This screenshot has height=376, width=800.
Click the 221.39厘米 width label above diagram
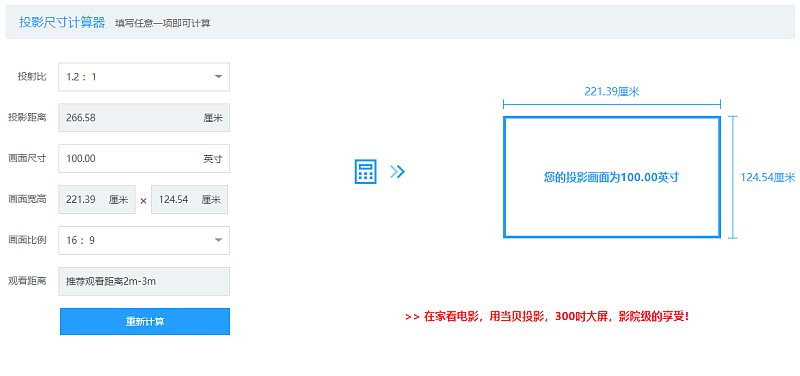pyautogui.click(x=612, y=92)
